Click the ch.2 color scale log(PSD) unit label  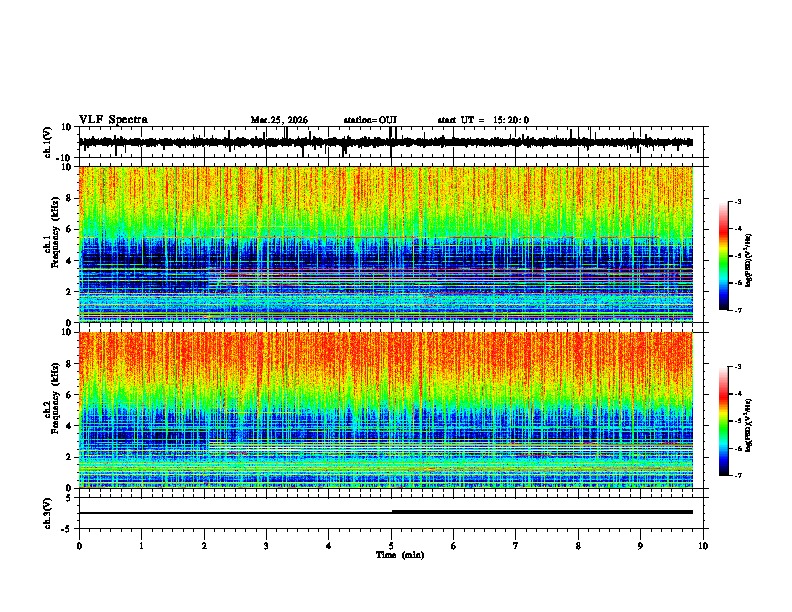pyautogui.click(x=748, y=425)
